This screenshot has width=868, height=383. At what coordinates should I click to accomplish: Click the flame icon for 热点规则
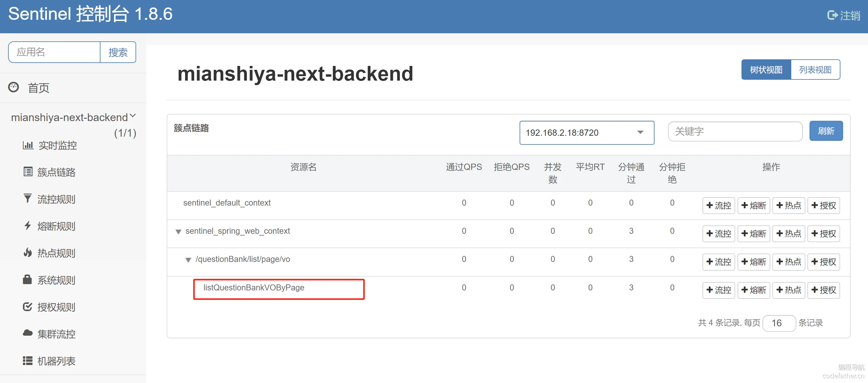tap(28, 253)
